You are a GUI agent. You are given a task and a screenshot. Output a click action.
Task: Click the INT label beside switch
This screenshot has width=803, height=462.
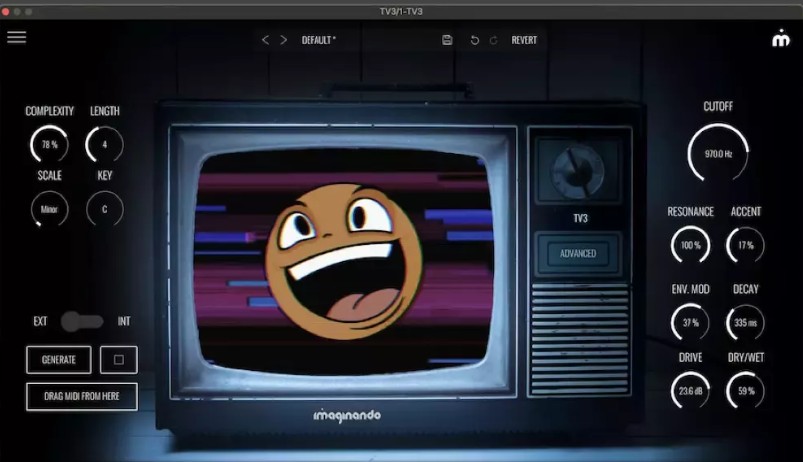point(124,321)
